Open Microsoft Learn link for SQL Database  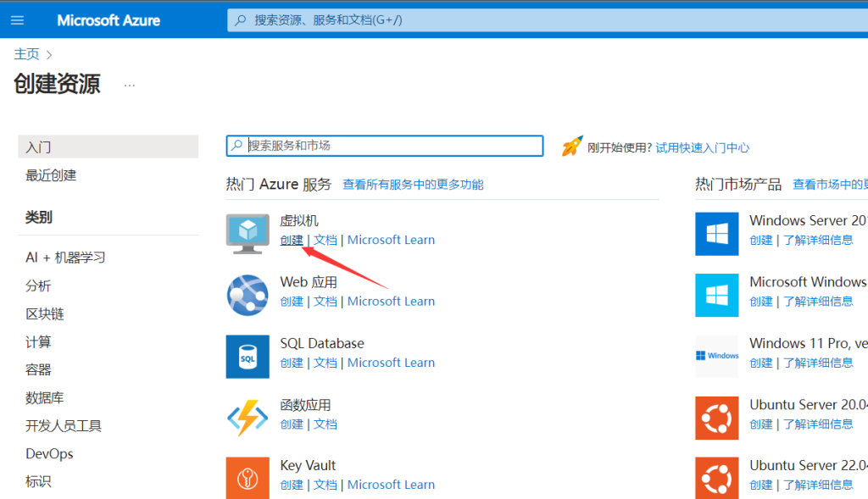tap(391, 363)
